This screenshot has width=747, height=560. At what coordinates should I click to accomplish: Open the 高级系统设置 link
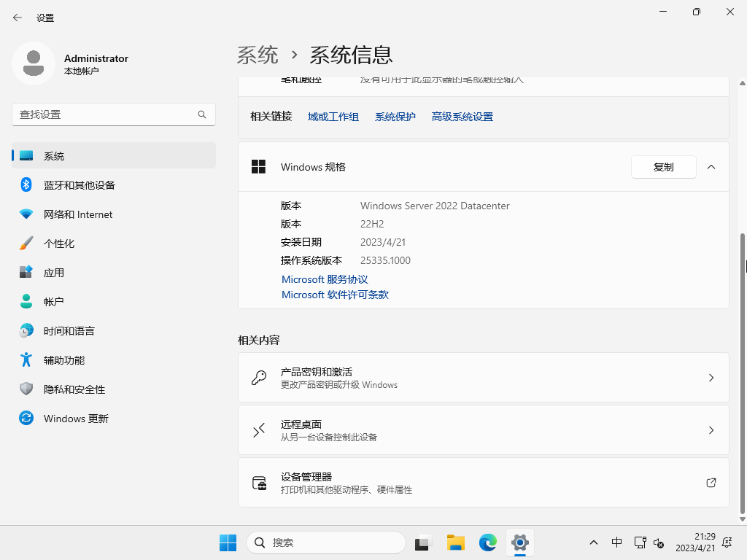click(462, 117)
